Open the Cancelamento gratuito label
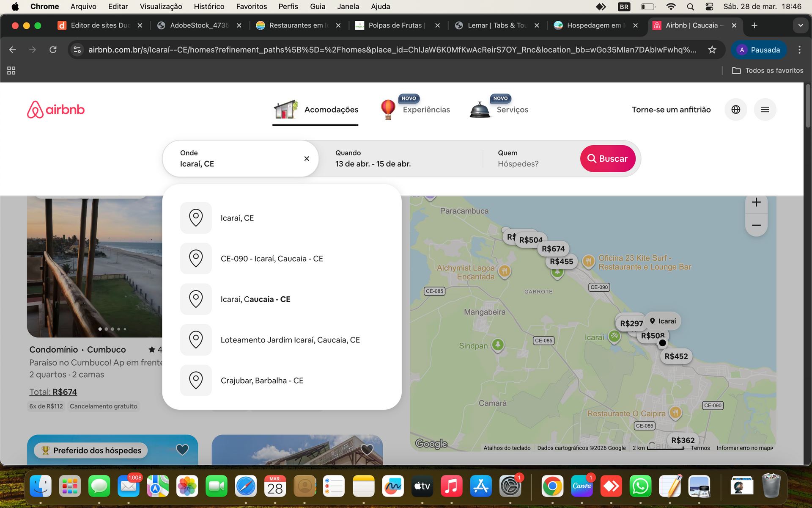This screenshot has height=508, width=812. (104, 406)
